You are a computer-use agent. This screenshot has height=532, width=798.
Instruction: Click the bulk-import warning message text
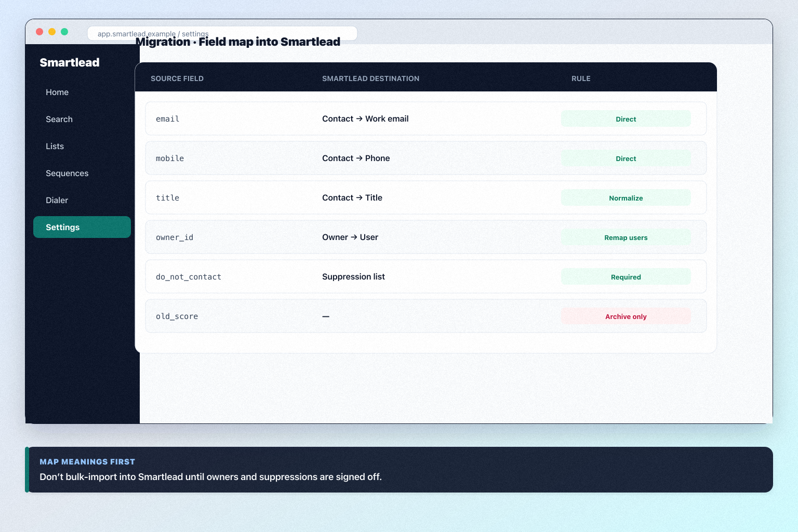(210, 477)
